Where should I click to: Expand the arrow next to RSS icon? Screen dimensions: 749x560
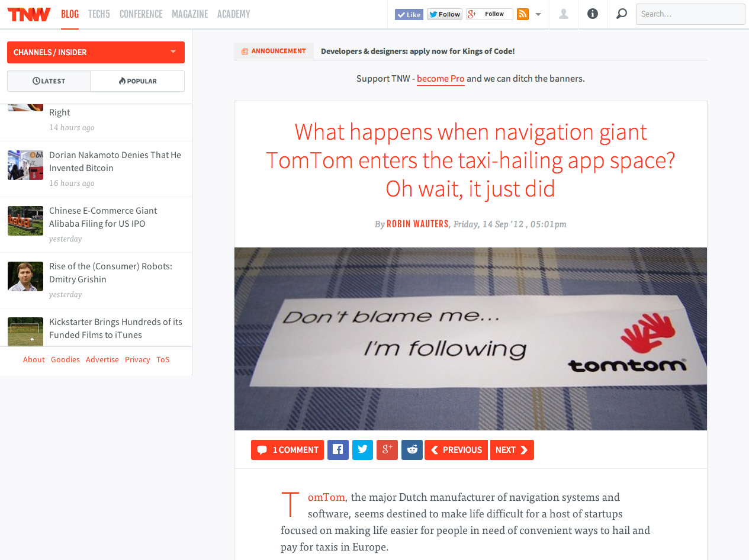point(538,14)
